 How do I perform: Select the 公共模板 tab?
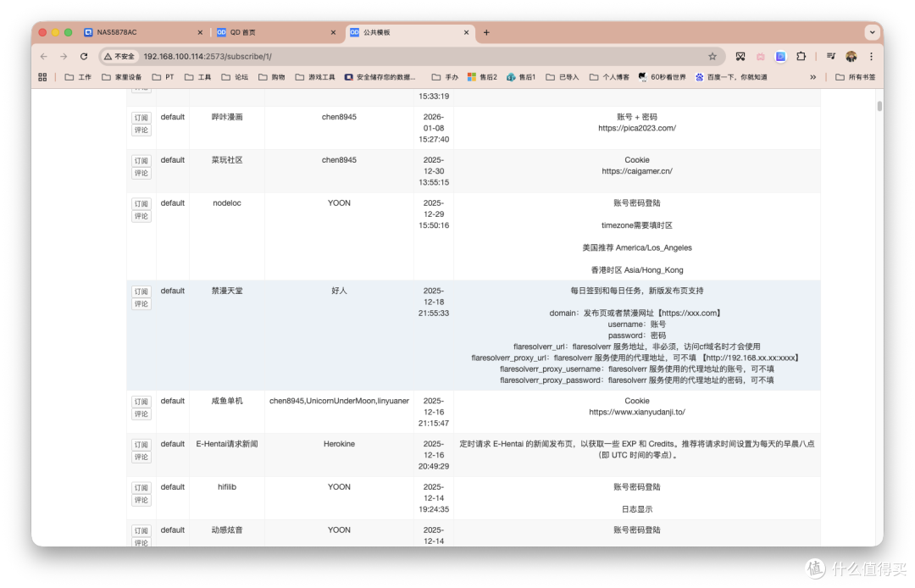tap(410, 33)
